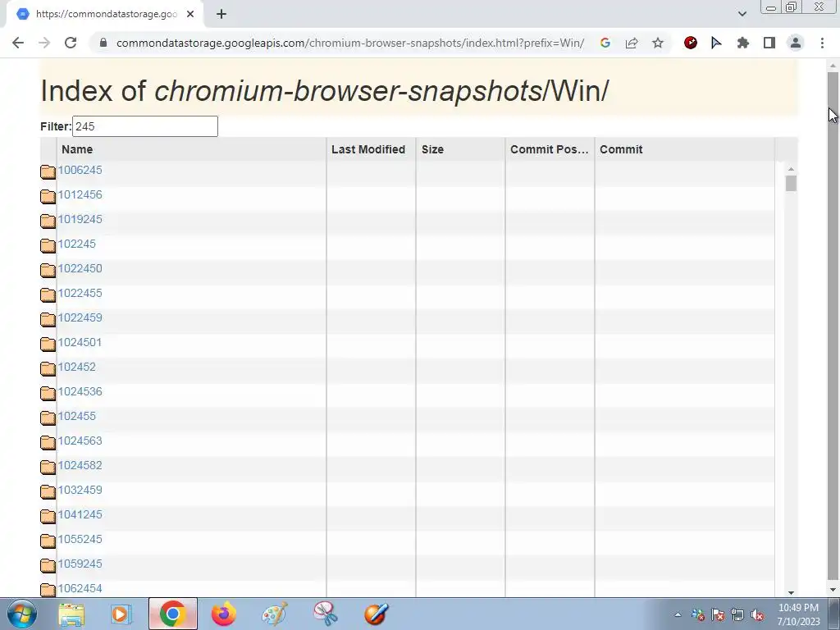Click the address bar URL
Screen dimensions: 840x630
(349, 43)
